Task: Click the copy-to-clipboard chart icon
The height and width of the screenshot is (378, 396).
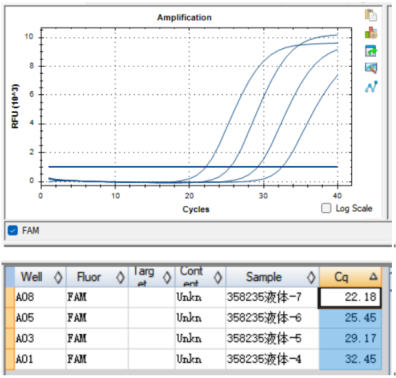Action: pyautogui.click(x=371, y=15)
